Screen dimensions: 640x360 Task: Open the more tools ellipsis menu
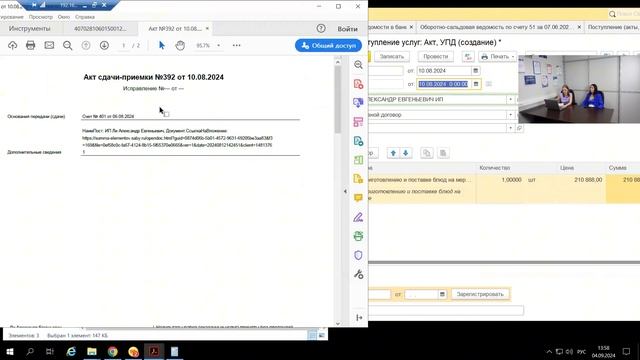pyautogui.click(x=236, y=45)
